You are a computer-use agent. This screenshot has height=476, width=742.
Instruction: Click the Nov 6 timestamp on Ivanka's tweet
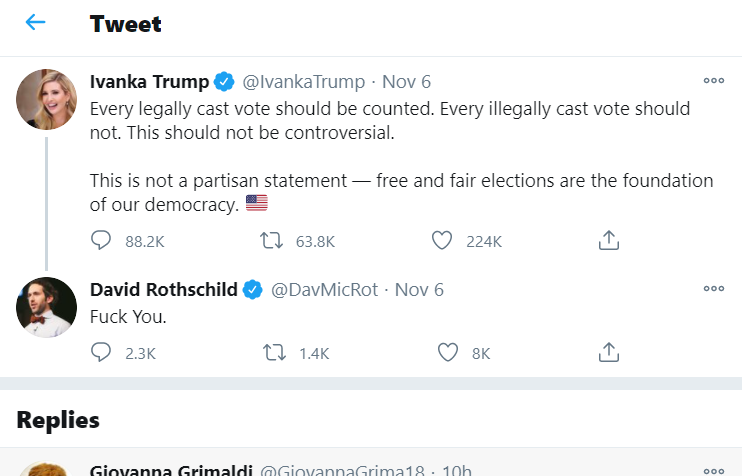407,82
